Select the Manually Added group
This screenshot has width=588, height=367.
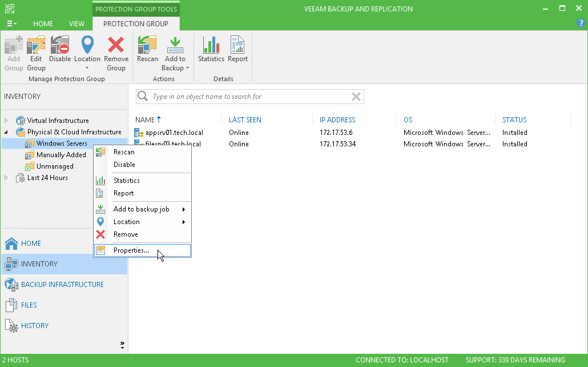[x=61, y=155]
